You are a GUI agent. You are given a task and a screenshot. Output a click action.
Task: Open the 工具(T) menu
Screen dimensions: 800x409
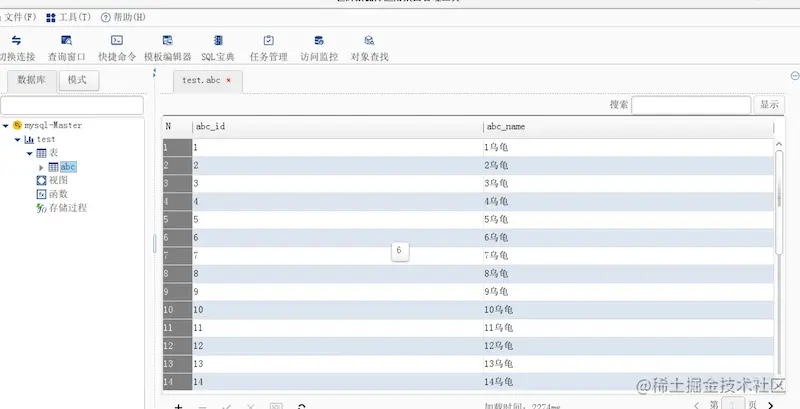(x=68, y=17)
